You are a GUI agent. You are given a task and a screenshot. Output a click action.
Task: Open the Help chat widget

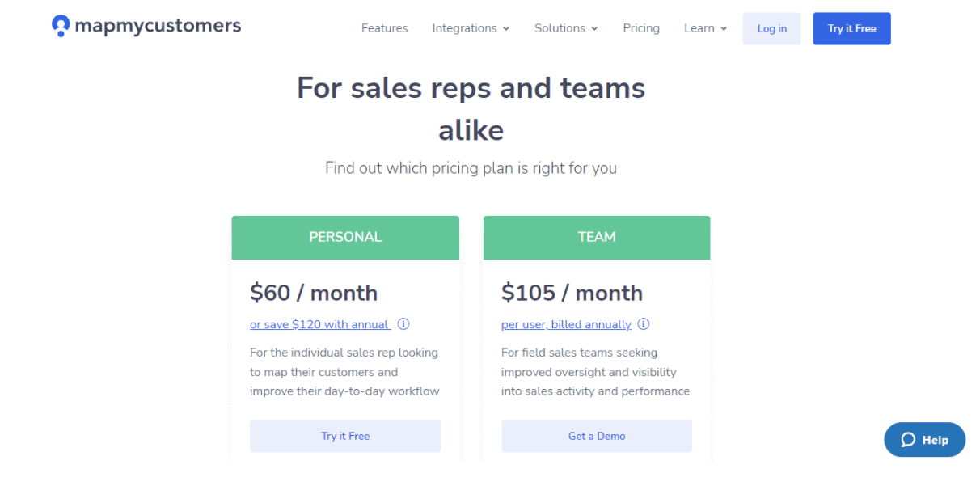tap(925, 440)
